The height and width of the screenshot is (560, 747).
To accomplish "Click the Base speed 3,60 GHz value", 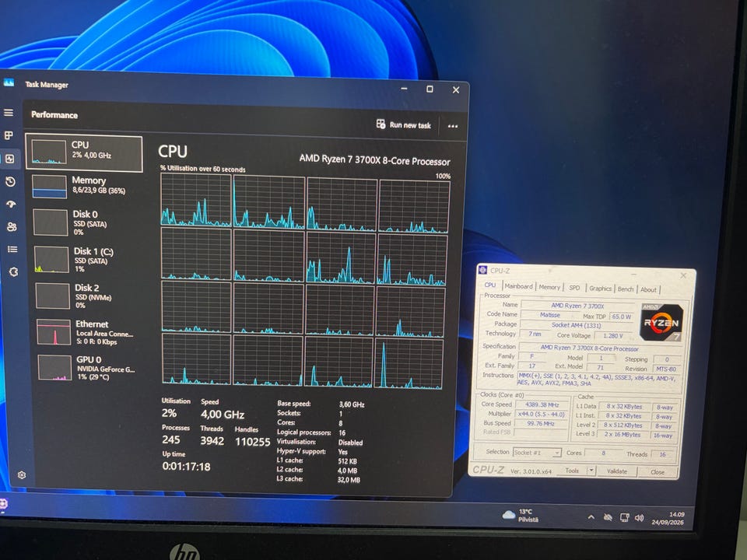I will 352,404.
